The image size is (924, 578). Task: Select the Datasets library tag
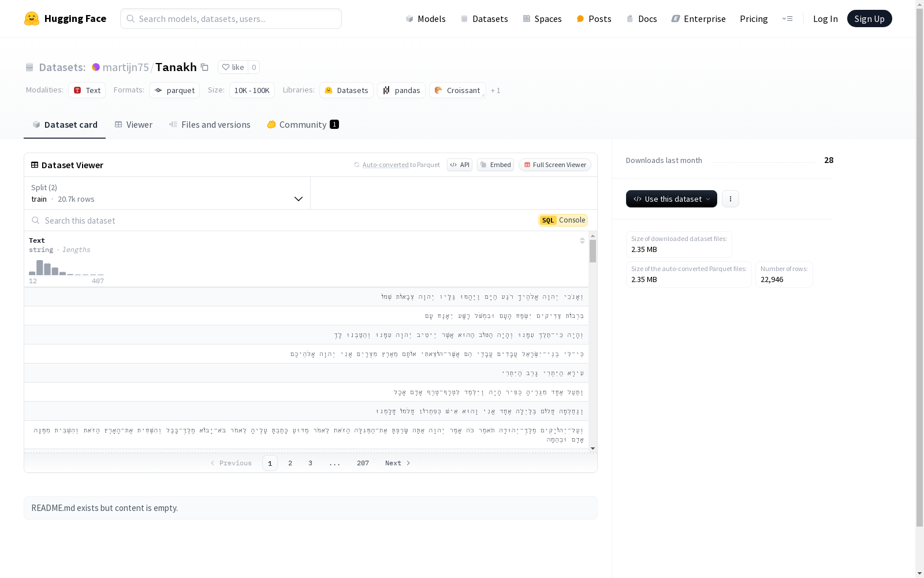[x=346, y=90]
